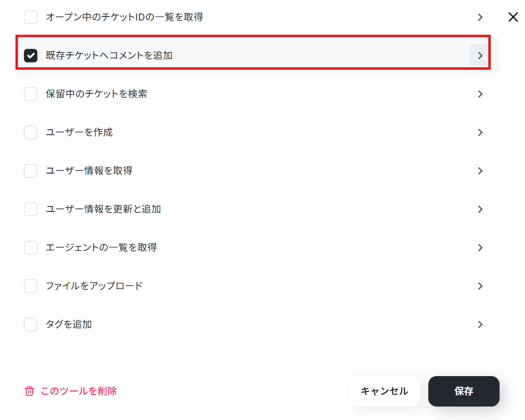Select the ユーザー情報を取得 checkbox
Image resolution: width=525 pixels, height=420 pixels.
click(x=31, y=171)
